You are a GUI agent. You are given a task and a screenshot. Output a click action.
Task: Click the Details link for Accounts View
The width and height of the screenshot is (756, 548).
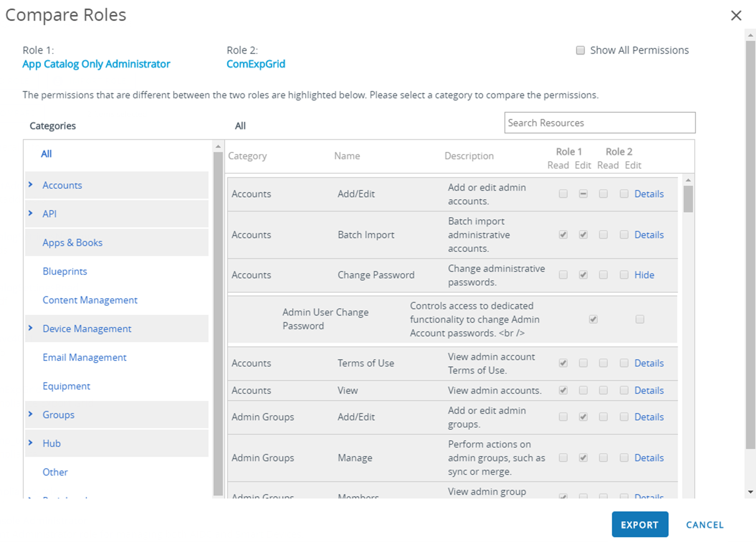pos(651,390)
